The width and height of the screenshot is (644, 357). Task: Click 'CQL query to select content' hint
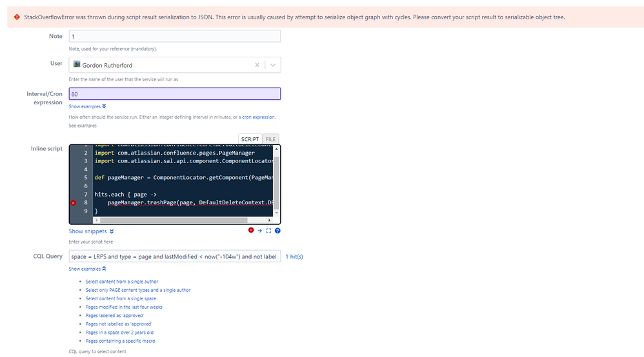(x=97, y=352)
